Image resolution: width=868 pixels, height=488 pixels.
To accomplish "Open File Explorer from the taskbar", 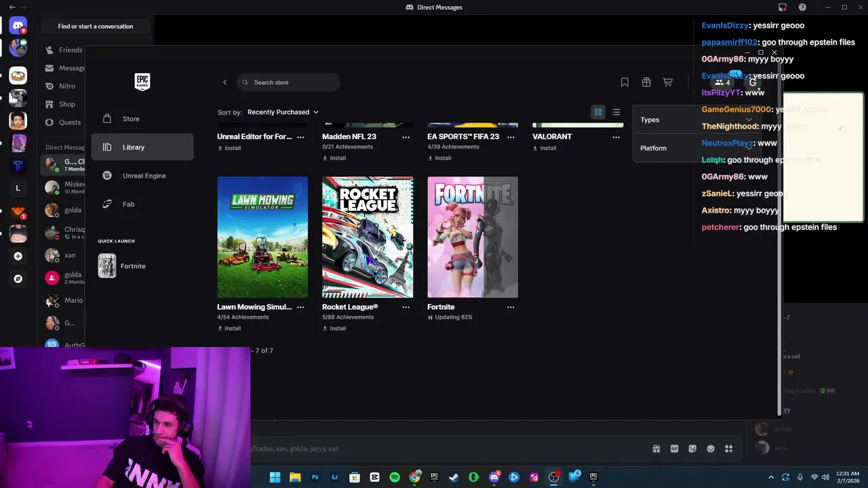I will pyautogui.click(x=295, y=477).
